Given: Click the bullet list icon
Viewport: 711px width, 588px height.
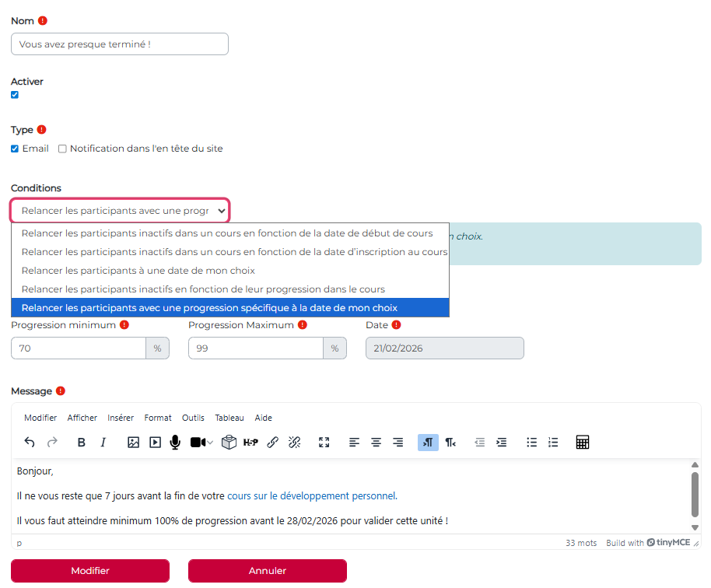Looking at the screenshot, I should [x=531, y=443].
